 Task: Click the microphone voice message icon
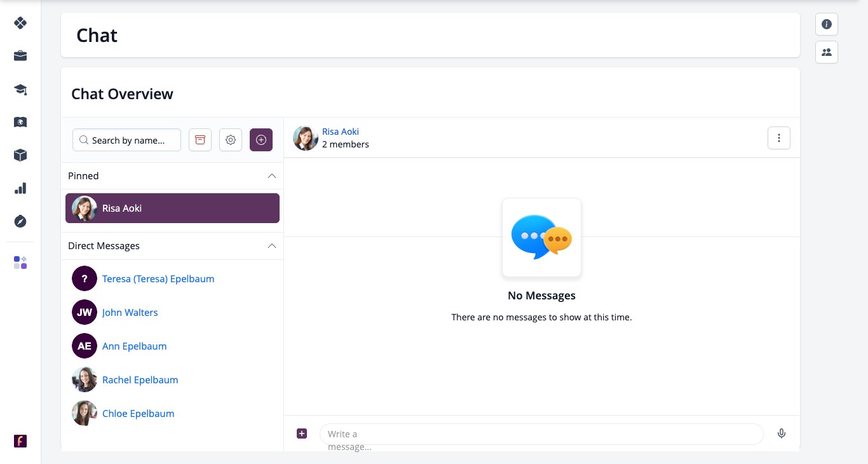[782, 433]
